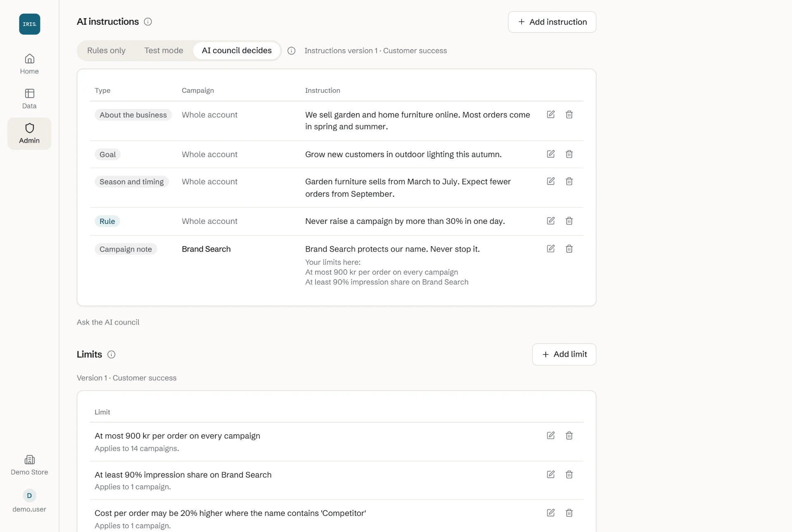Image resolution: width=792 pixels, height=532 pixels.
Task: Click the Add instruction button
Action: click(x=552, y=22)
